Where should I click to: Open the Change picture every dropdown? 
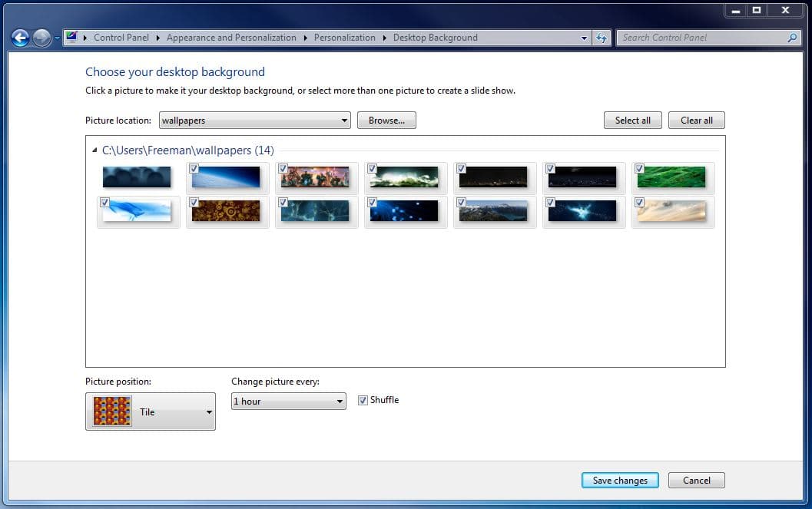coord(288,402)
